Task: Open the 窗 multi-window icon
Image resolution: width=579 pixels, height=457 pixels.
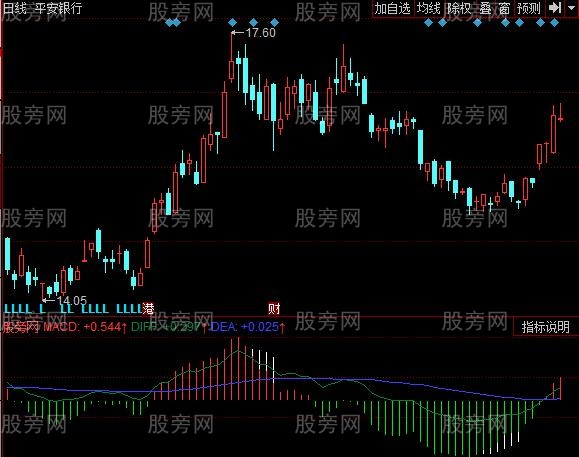Action: tap(504, 8)
